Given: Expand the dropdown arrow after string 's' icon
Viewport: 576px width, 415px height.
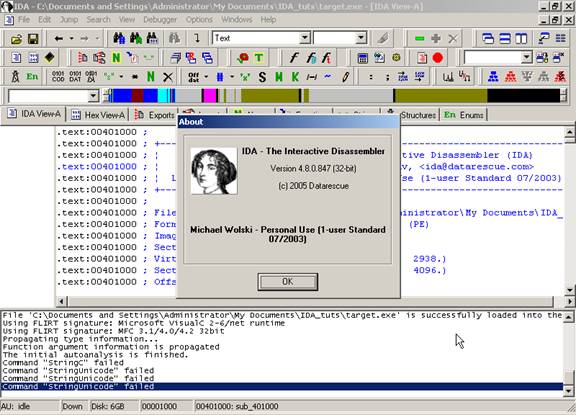Looking at the screenshot, I should point(121,77).
